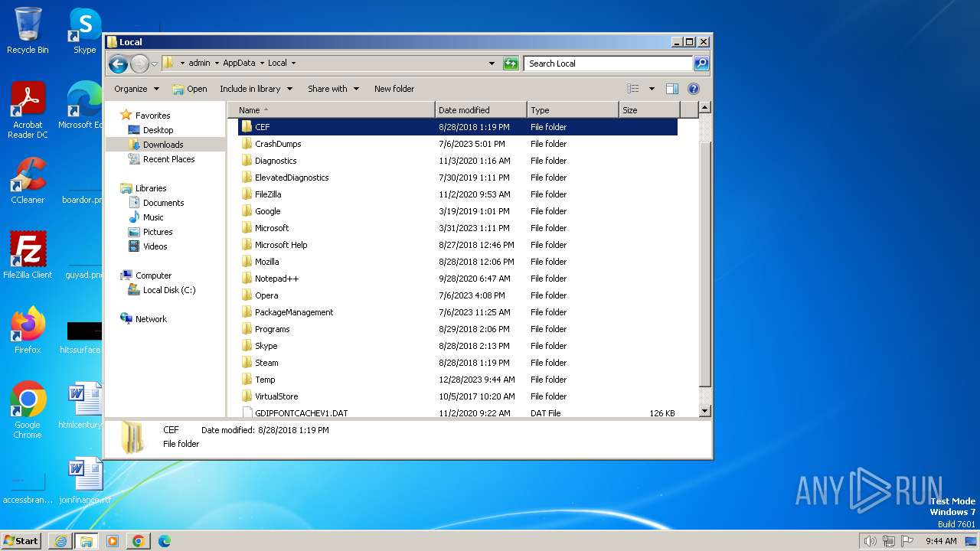The image size is (980, 551).
Task: Click the Forward navigation arrow
Action: coord(139,64)
